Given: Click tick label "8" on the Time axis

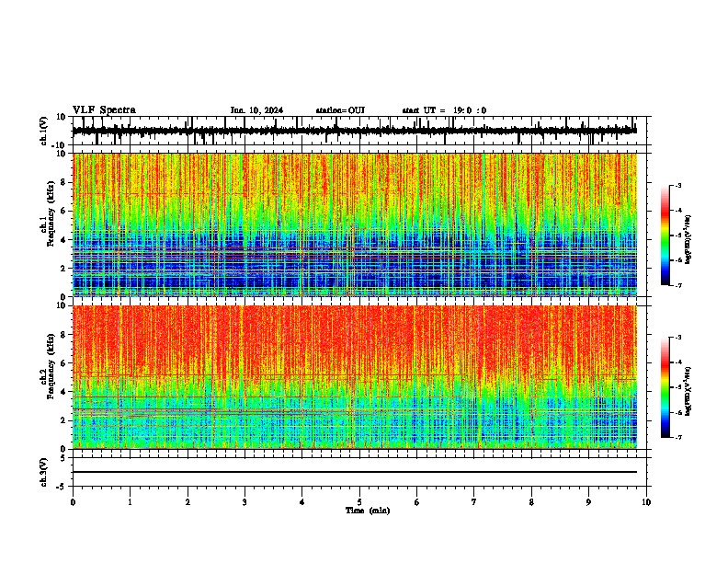Looking at the screenshot, I should [531, 502].
